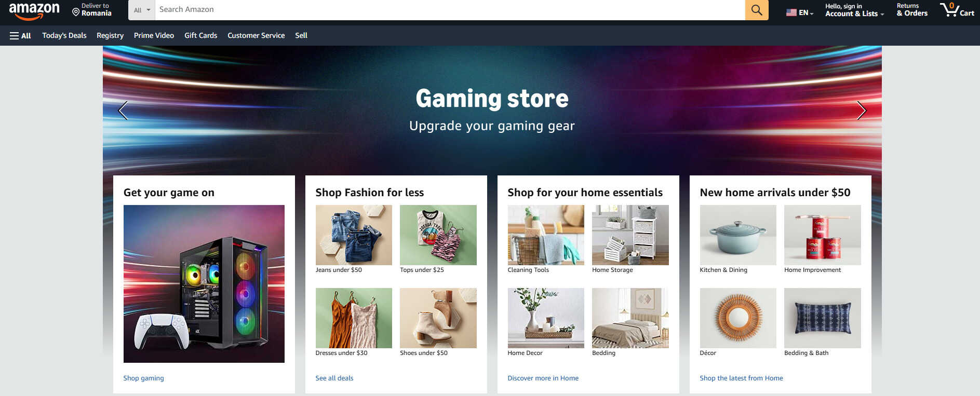Click the search magnifier button
980x396 pixels.
(x=757, y=10)
